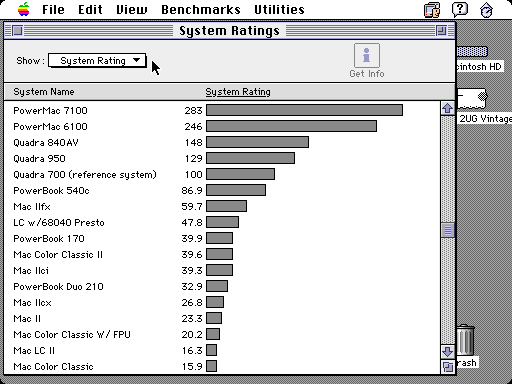This screenshot has height=384, width=512.
Task: Click the System Ratings zoom box
Action: pyautogui.click(x=441, y=31)
